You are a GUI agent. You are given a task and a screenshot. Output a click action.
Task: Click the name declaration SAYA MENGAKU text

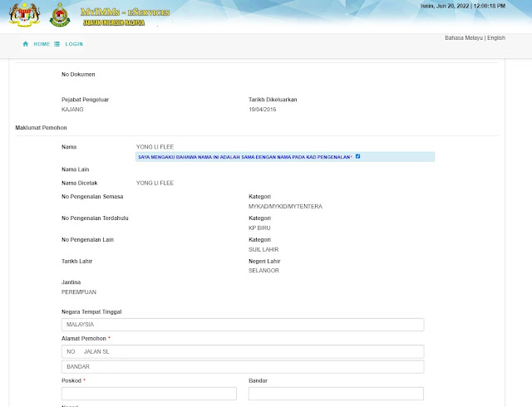point(244,157)
